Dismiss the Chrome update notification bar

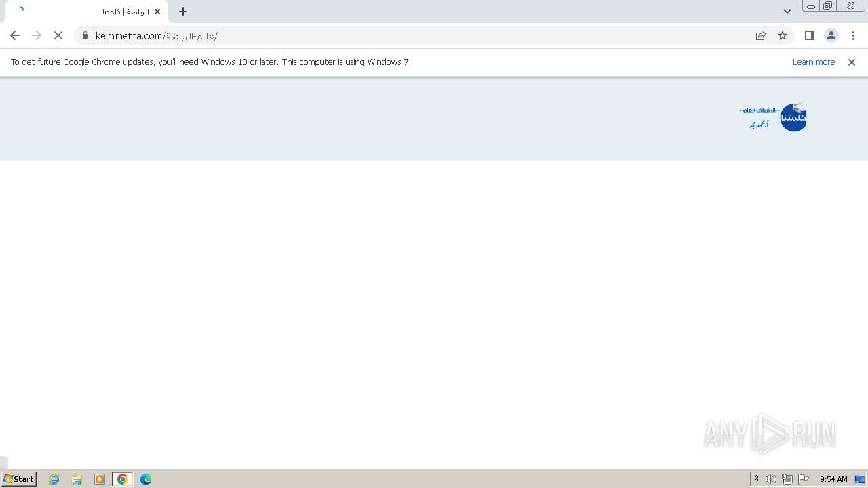pos(852,62)
